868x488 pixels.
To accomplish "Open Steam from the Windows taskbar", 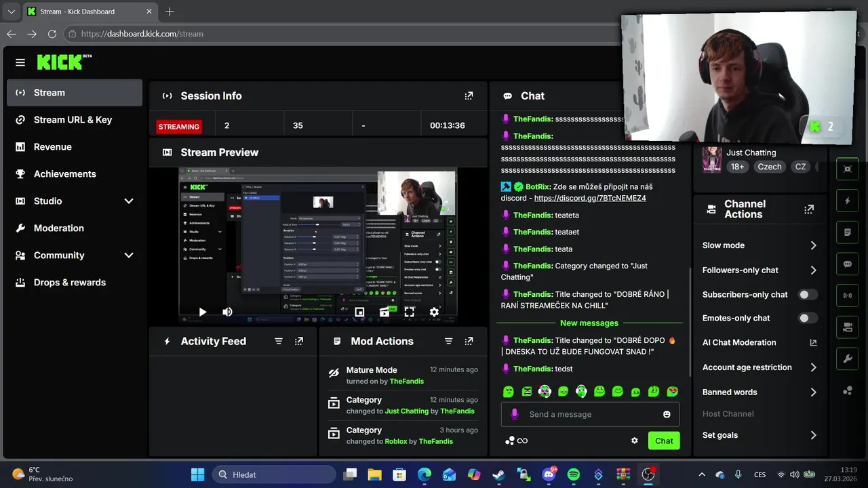I will 498,474.
